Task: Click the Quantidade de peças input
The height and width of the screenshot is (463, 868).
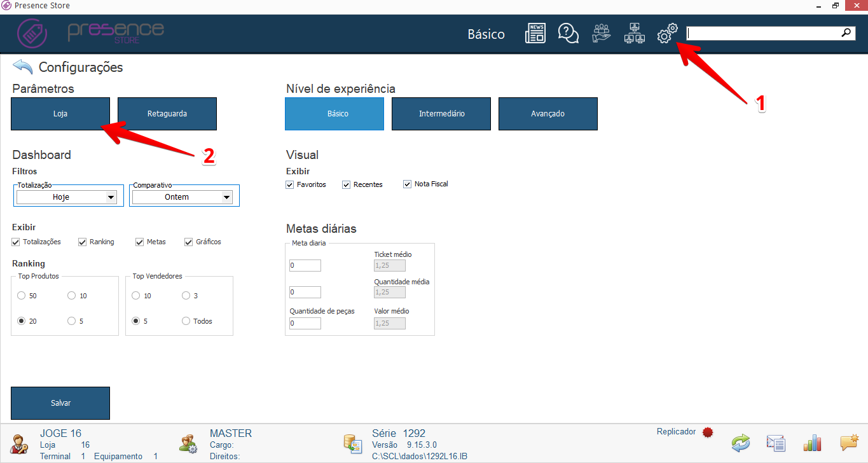Action: click(305, 323)
